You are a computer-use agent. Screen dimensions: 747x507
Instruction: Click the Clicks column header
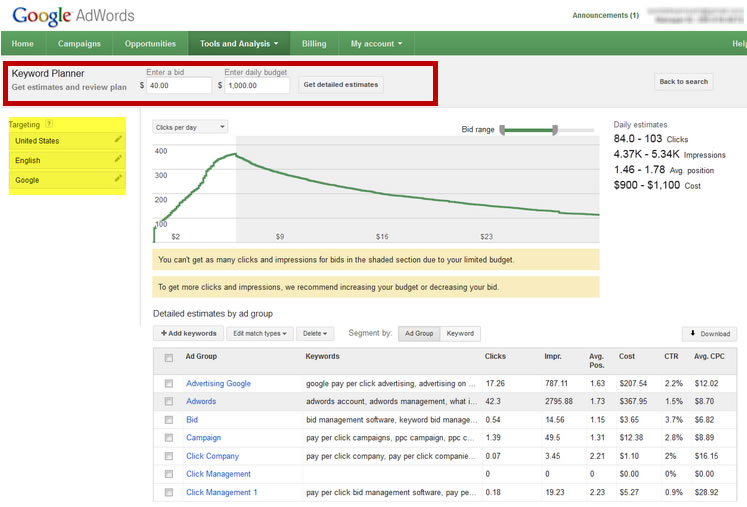click(495, 356)
